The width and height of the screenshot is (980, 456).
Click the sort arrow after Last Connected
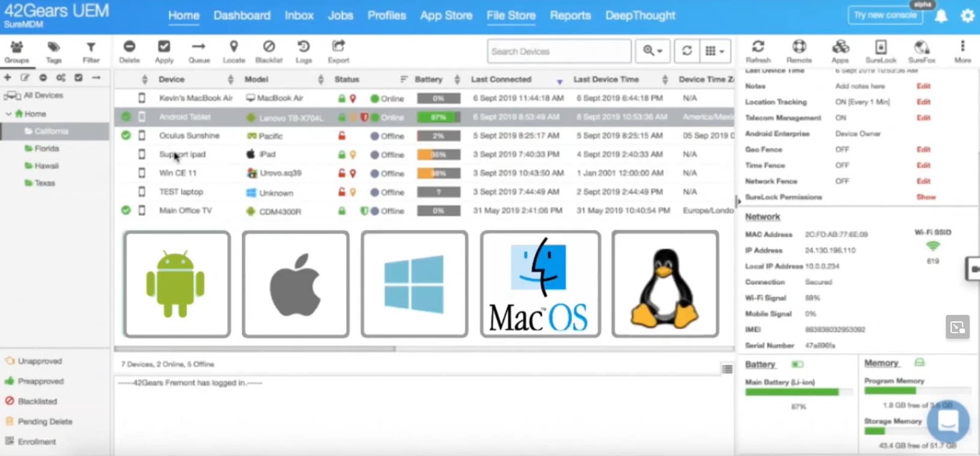click(x=559, y=81)
